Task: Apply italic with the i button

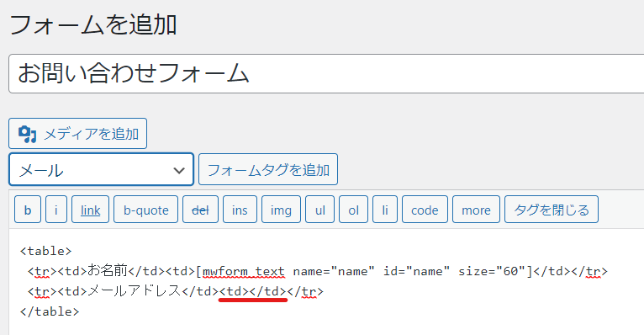Action: pyautogui.click(x=56, y=210)
